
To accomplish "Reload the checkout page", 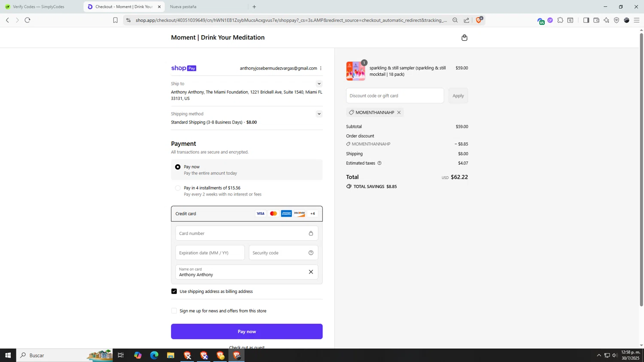I will coord(27,20).
